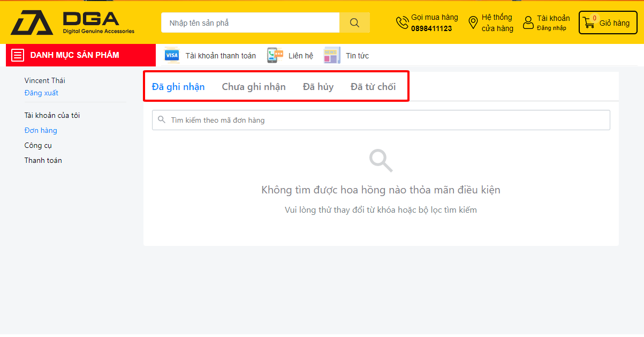The height and width of the screenshot is (337, 644).
Task: Open Tài khoản thanh toán page
Action: [221, 56]
